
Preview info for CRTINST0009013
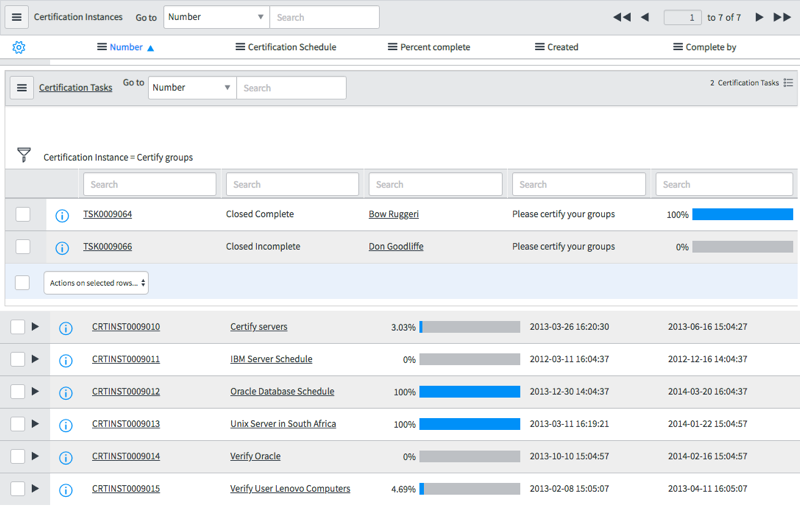pyautogui.click(x=65, y=425)
